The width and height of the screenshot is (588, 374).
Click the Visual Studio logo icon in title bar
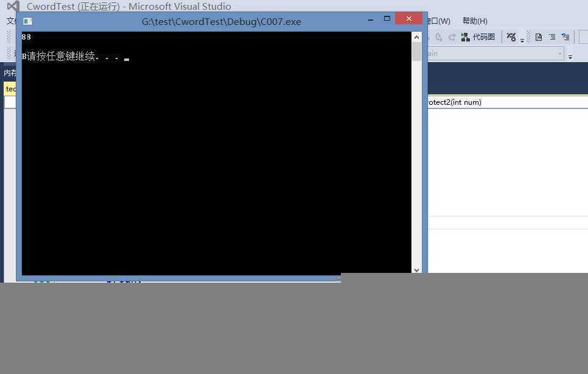(x=13, y=6)
